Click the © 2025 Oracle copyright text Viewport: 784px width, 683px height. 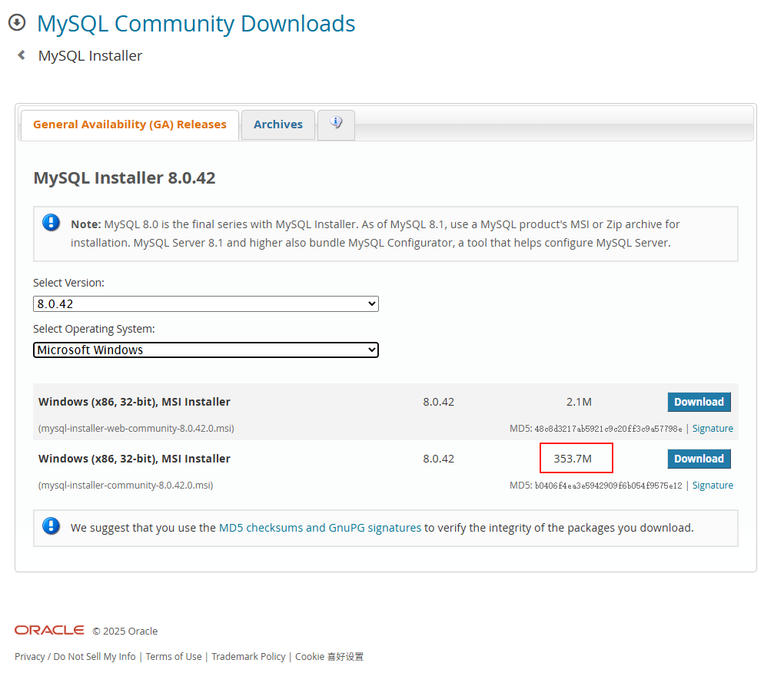tap(125, 631)
